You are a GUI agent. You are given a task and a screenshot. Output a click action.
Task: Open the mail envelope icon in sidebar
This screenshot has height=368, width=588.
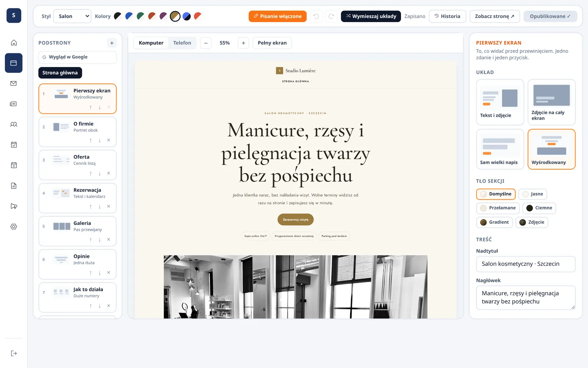pyautogui.click(x=14, y=84)
